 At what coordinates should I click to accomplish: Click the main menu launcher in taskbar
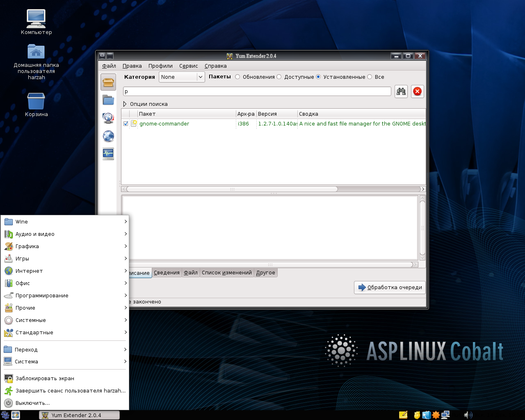point(5,415)
